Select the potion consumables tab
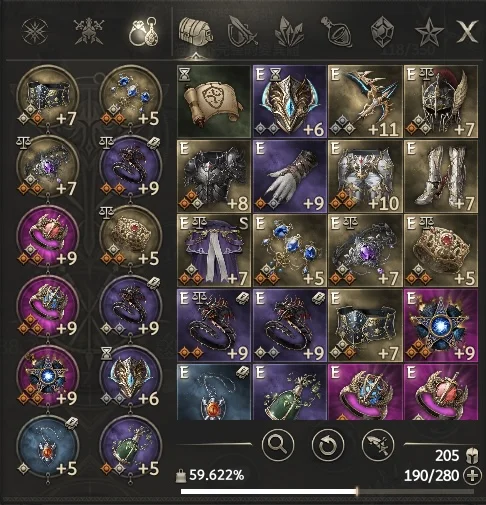This screenshot has width=486, height=505. coord(336,32)
